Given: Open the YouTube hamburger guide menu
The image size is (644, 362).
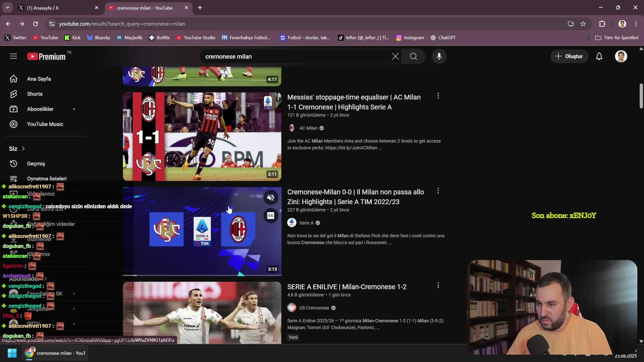Looking at the screenshot, I should (14, 56).
